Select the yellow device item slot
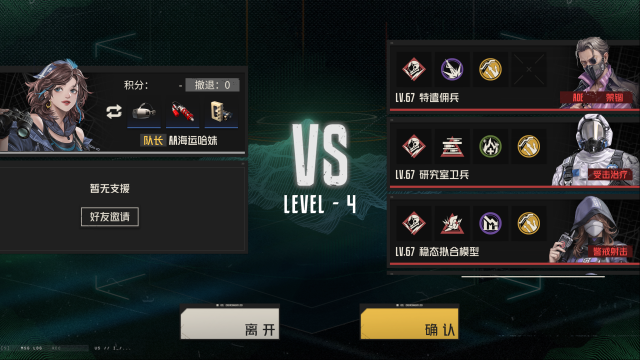This screenshot has height=360, width=640. coord(221,112)
